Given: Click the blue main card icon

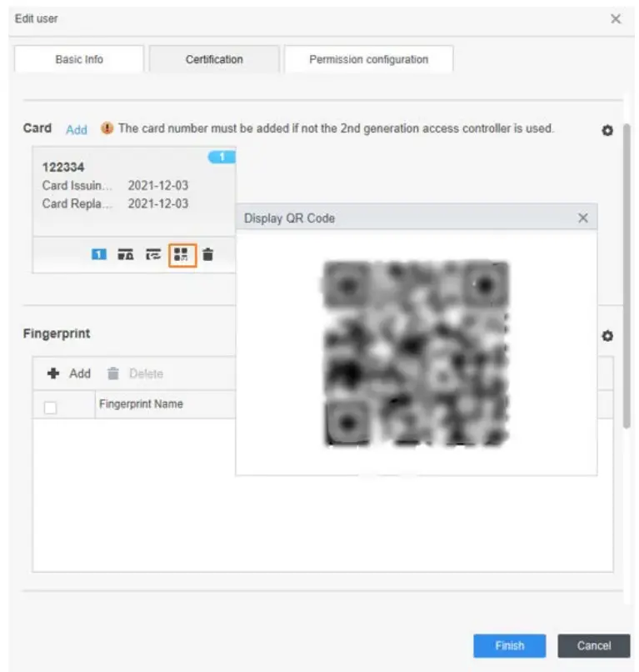Looking at the screenshot, I should point(99,255).
